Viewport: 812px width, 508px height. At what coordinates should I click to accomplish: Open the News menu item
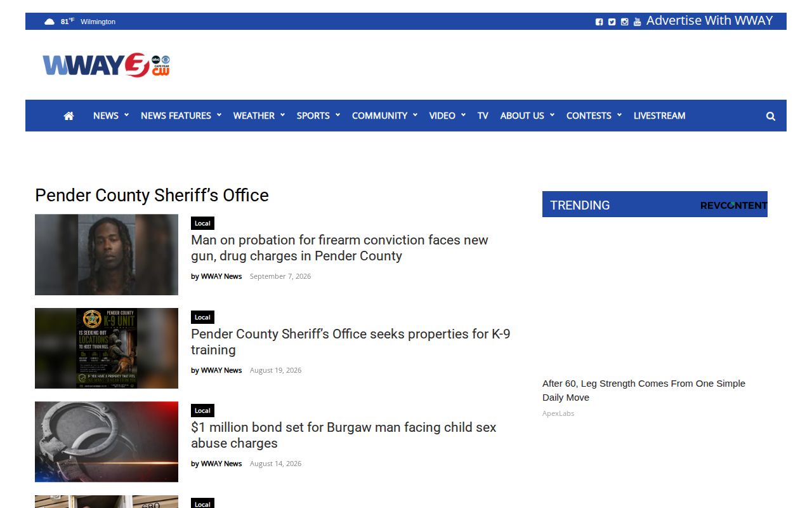tap(106, 116)
